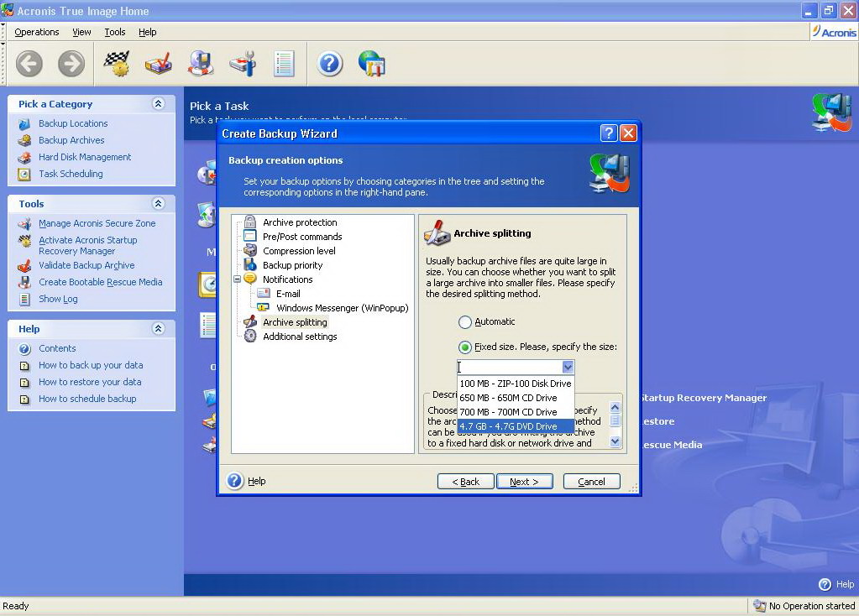Click the Hard Disk Management sidebar icon
Image resolution: width=859 pixels, height=616 pixels.
[24, 158]
